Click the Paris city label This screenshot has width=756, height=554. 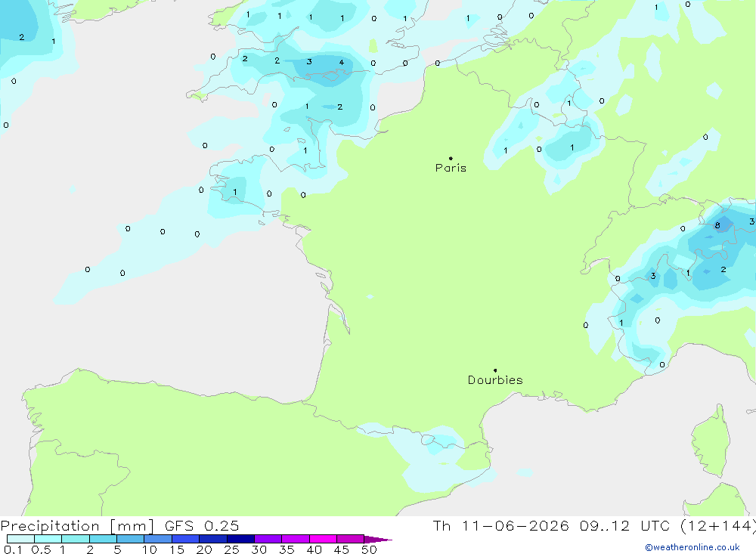pyautogui.click(x=451, y=168)
